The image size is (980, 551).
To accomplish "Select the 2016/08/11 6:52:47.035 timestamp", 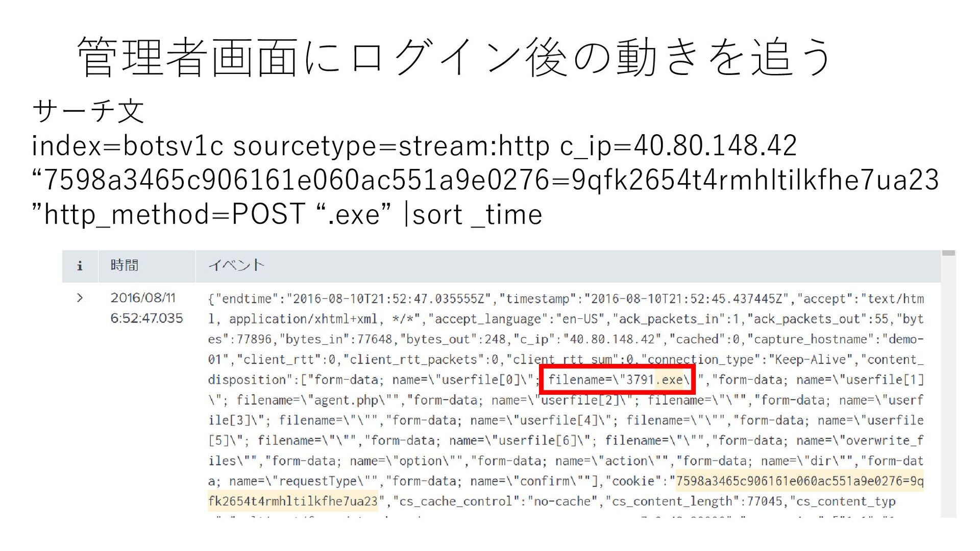I will 146,308.
